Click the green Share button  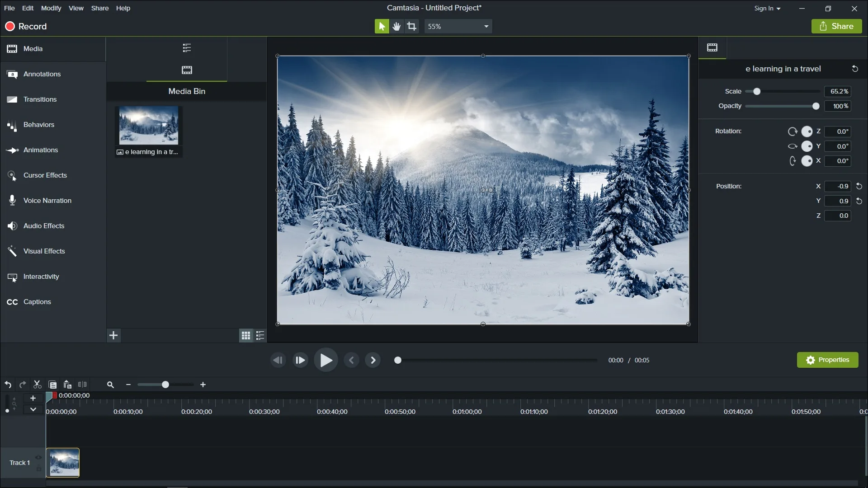[x=836, y=27]
